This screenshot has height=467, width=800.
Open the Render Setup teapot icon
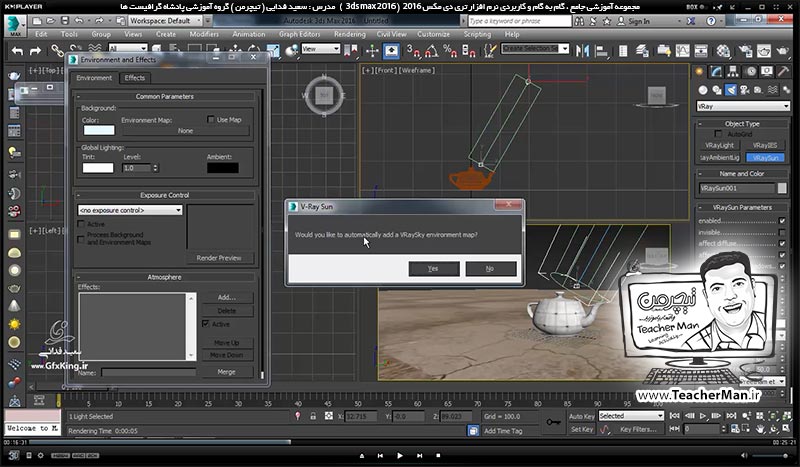point(745,51)
